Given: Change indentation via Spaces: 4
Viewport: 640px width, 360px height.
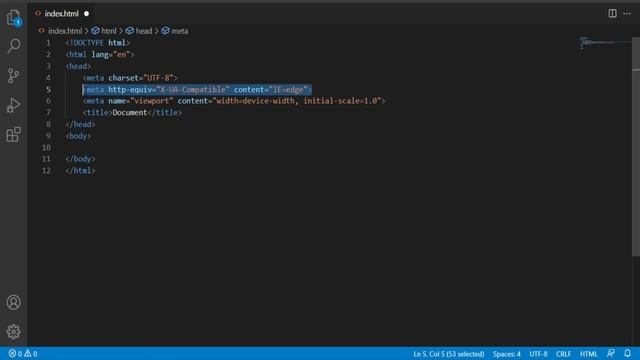Looking at the screenshot, I should coord(507,354).
